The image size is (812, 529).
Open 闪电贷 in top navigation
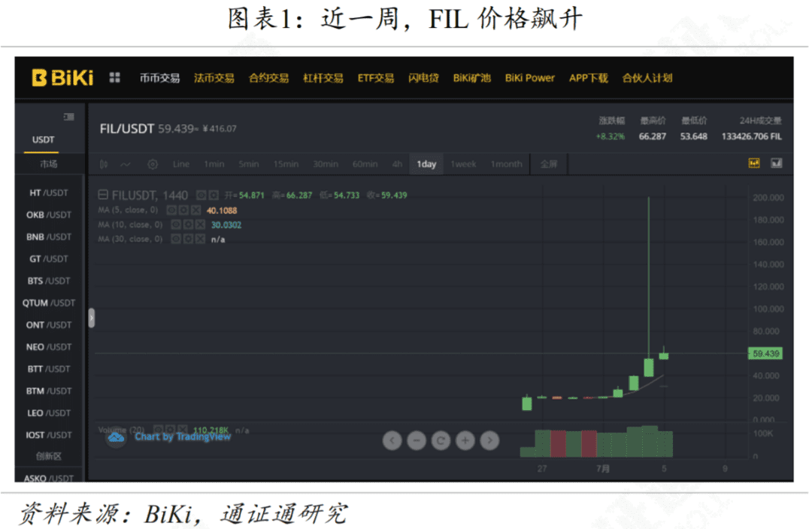423,78
